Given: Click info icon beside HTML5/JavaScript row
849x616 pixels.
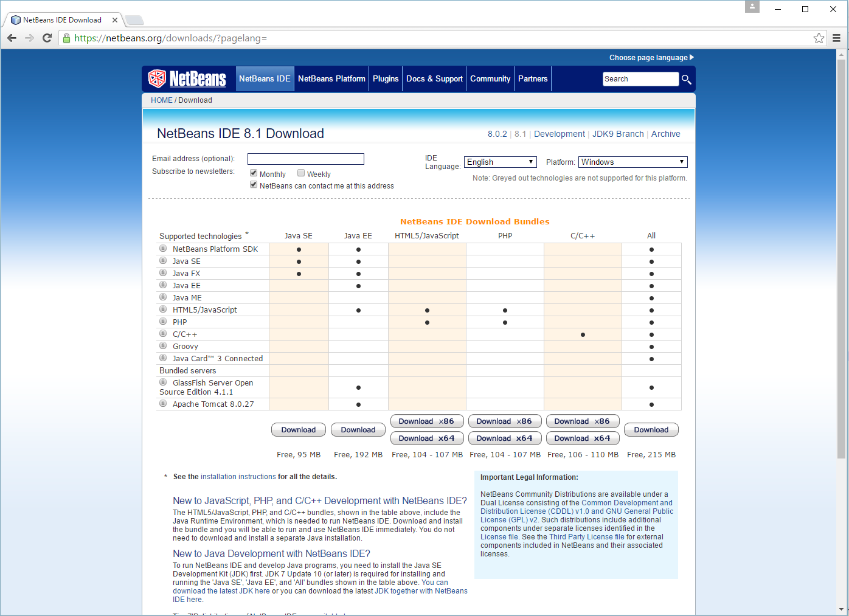Looking at the screenshot, I should [x=163, y=309].
